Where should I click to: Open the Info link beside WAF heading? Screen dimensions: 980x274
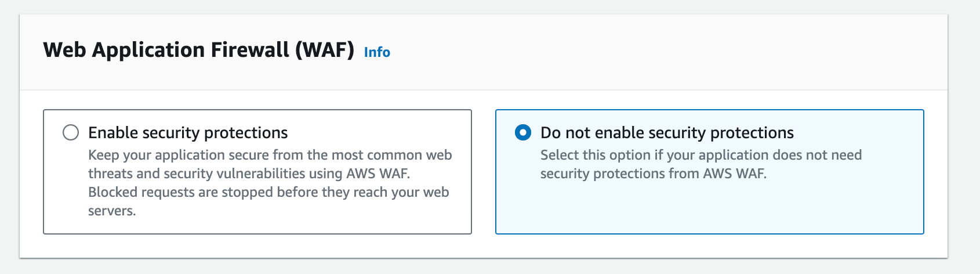[377, 52]
